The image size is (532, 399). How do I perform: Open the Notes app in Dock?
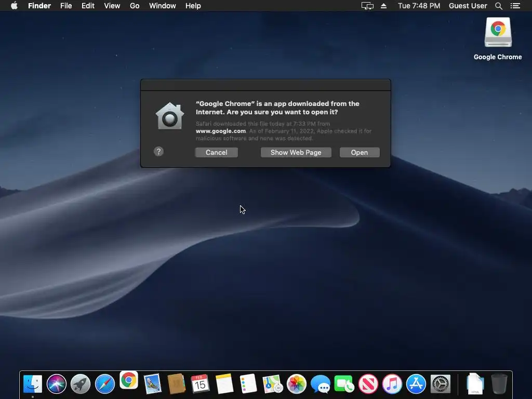coord(224,384)
